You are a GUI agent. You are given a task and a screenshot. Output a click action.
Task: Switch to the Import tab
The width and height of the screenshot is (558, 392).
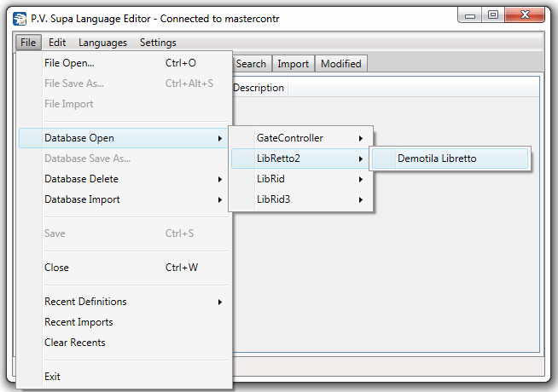[x=293, y=64]
